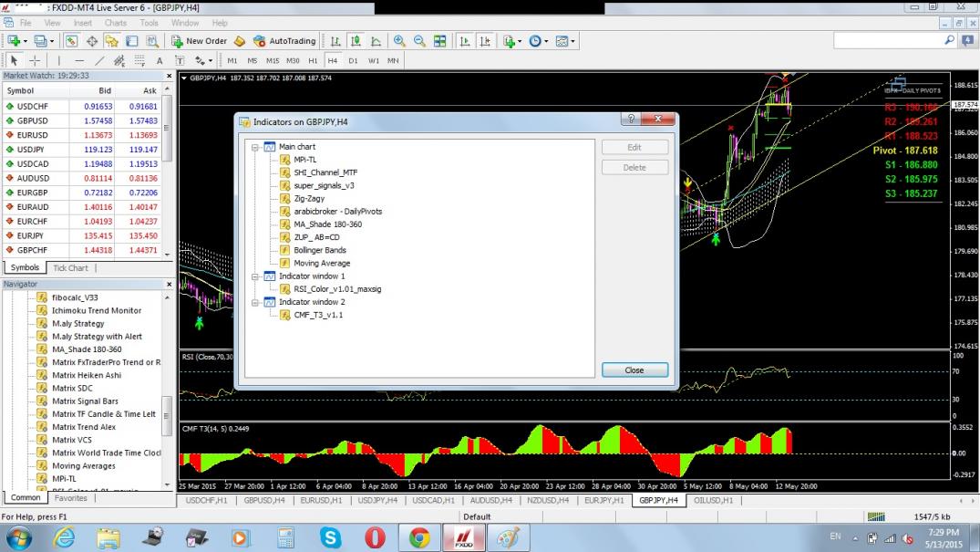Click the zoom out magnifier icon

click(x=419, y=41)
